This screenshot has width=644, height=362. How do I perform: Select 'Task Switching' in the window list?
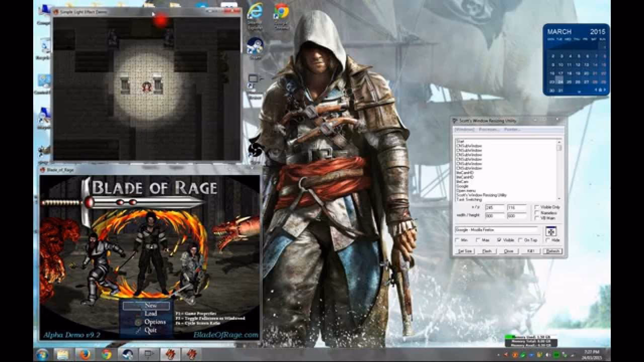click(x=469, y=200)
